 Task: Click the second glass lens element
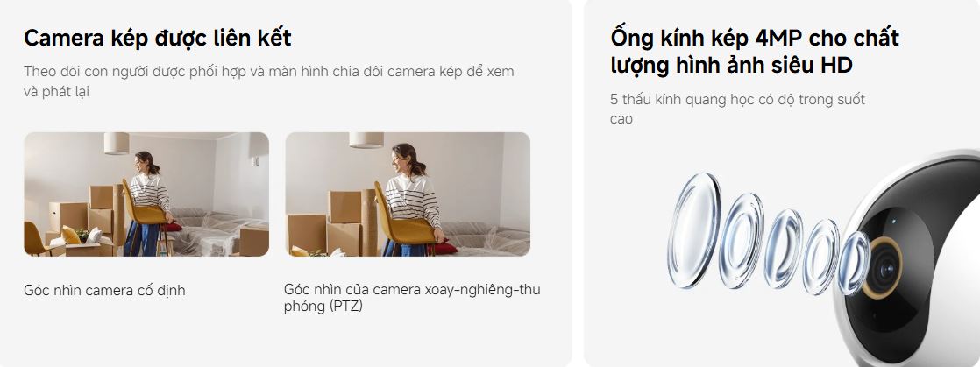(x=741, y=240)
